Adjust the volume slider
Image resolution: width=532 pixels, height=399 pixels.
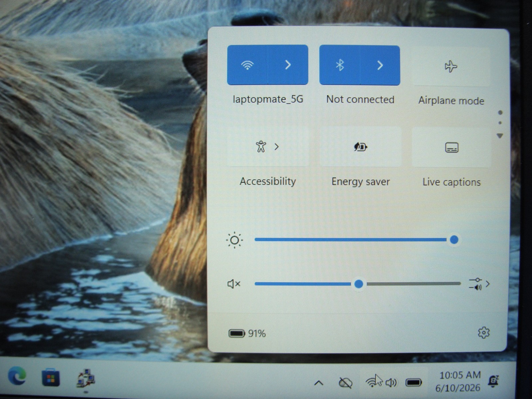[x=358, y=284]
